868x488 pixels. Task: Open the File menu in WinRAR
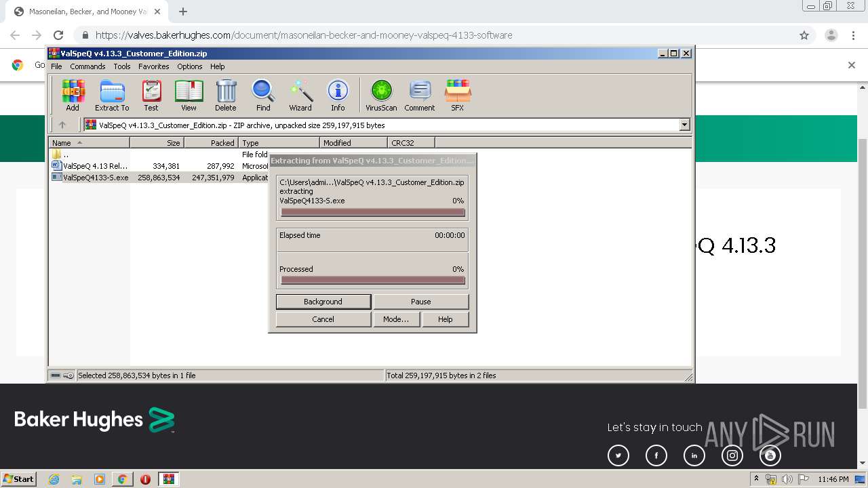click(x=56, y=66)
